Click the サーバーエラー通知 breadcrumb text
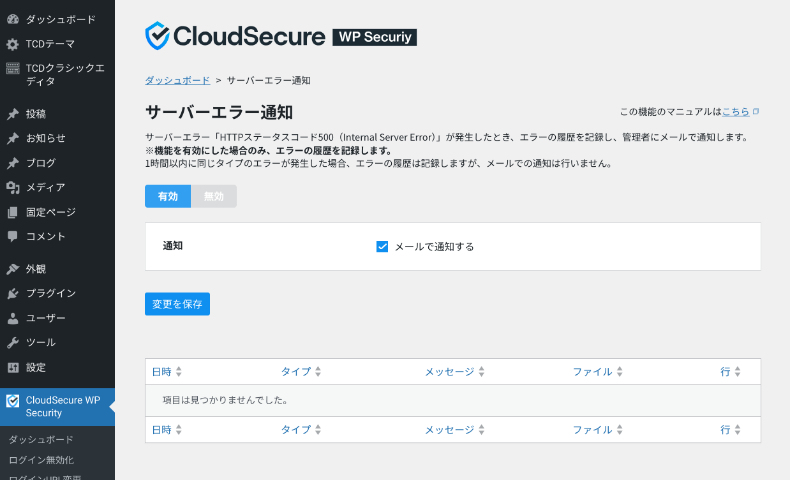This screenshot has height=480, width=790. [269, 80]
